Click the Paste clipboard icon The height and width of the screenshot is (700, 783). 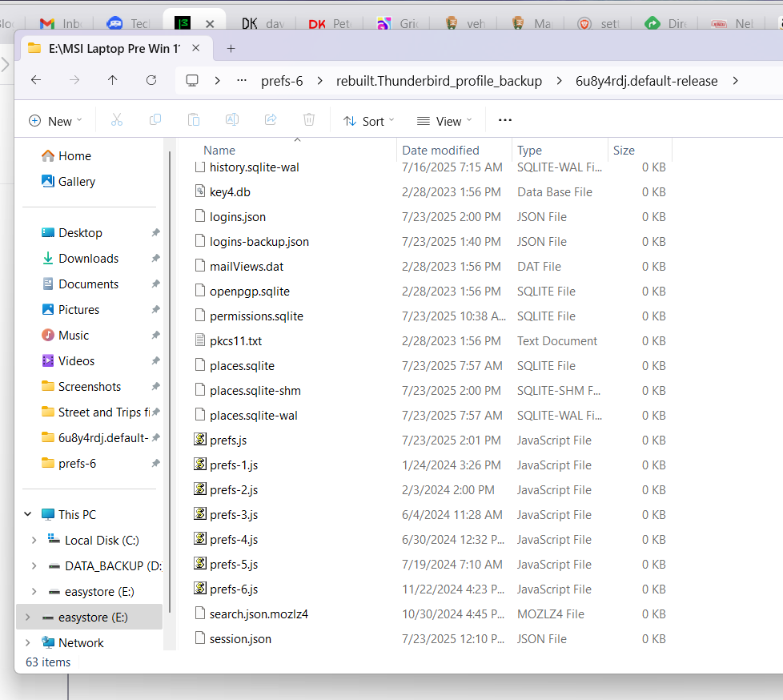point(194,120)
